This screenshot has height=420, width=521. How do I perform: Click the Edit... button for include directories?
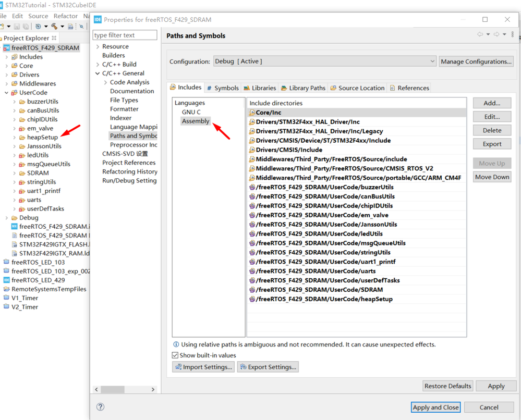click(x=492, y=117)
